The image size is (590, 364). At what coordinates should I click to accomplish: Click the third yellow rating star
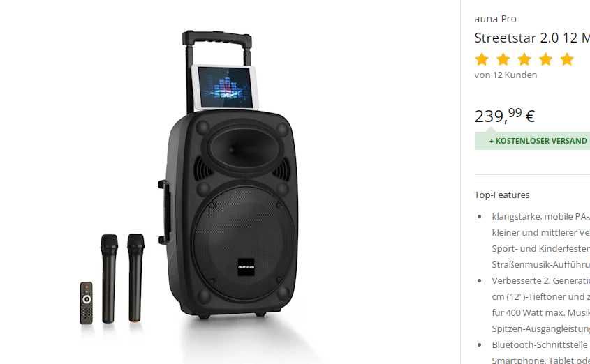coord(524,59)
